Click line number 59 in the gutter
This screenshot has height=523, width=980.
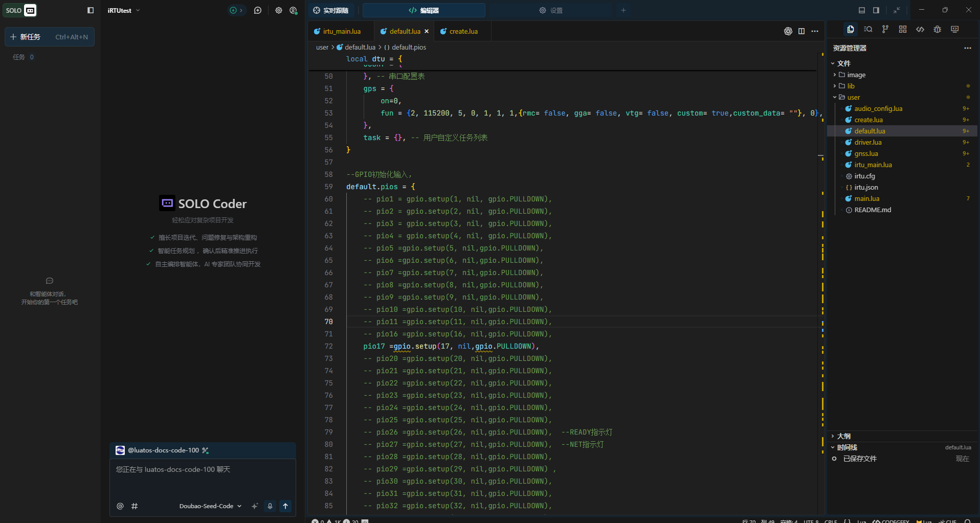[328, 187]
